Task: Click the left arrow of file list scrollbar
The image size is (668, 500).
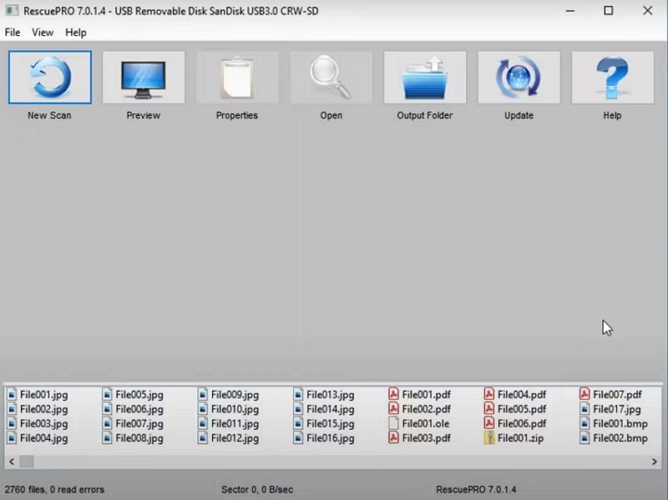Action: tap(12, 462)
